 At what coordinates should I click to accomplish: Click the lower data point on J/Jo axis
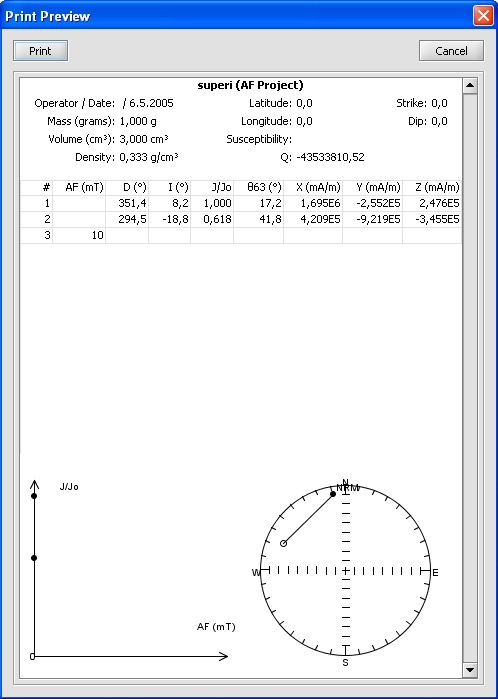34,558
